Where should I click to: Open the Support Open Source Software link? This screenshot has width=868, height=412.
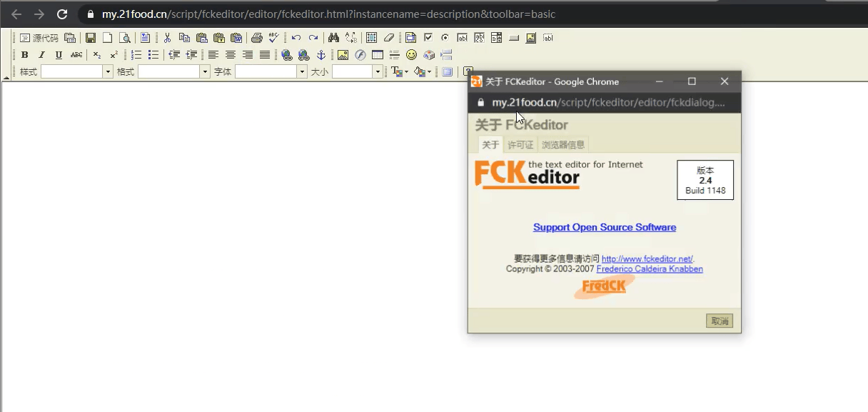click(605, 227)
